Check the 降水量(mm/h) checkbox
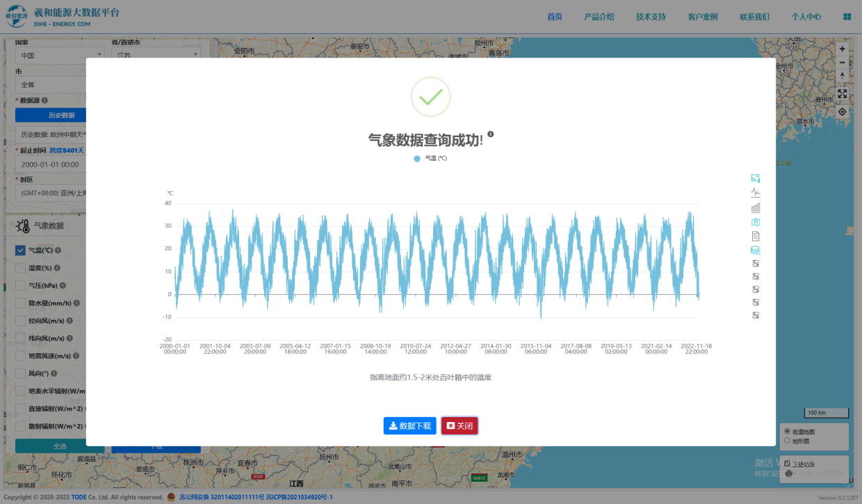Viewport: 862px width, 504px height. pos(20,303)
